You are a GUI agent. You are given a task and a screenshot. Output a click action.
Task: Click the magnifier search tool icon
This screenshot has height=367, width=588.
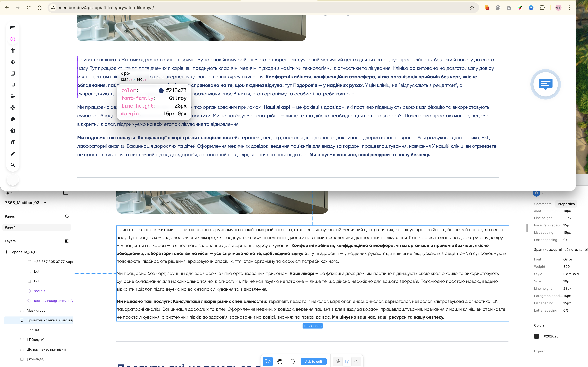(13, 165)
